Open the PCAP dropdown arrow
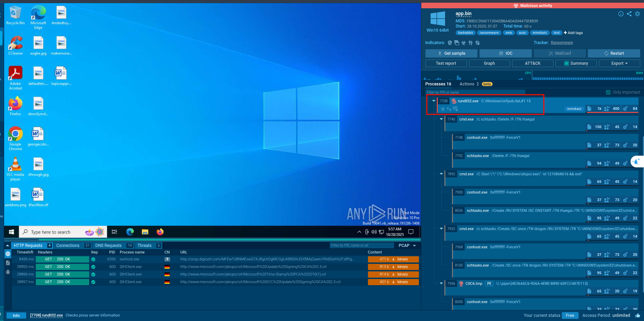The height and width of the screenshot is (321, 644). coord(414,246)
